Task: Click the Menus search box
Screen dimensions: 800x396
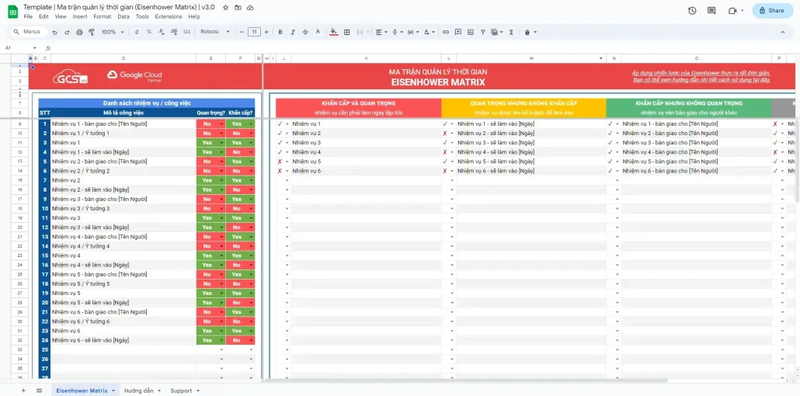Action: pyautogui.click(x=29, y=32)
